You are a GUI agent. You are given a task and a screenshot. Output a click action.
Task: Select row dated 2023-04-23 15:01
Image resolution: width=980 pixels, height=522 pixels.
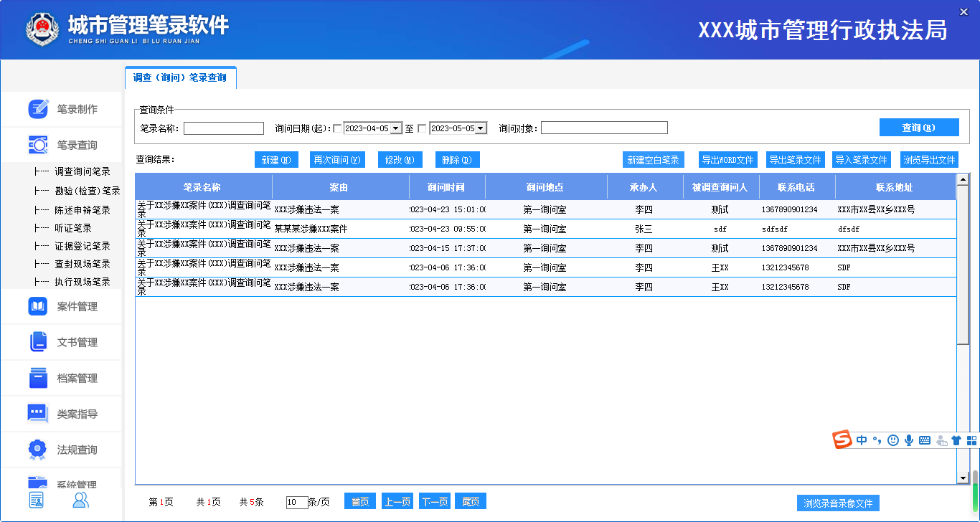click(x=546, y=209)
